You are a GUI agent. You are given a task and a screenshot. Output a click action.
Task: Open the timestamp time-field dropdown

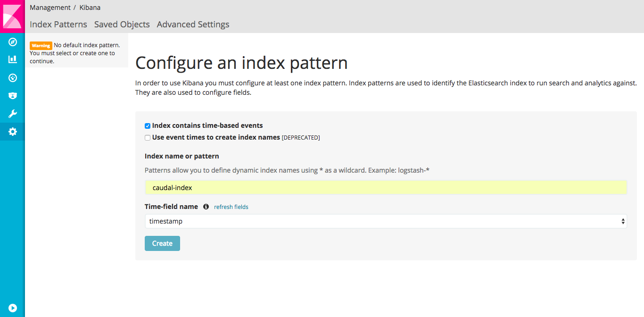386,221
